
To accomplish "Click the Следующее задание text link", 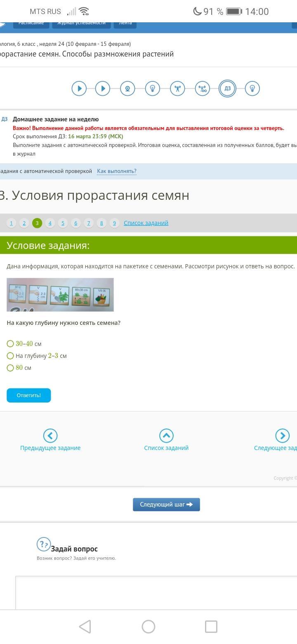I will pyautogui.click(x=276, y=448).
